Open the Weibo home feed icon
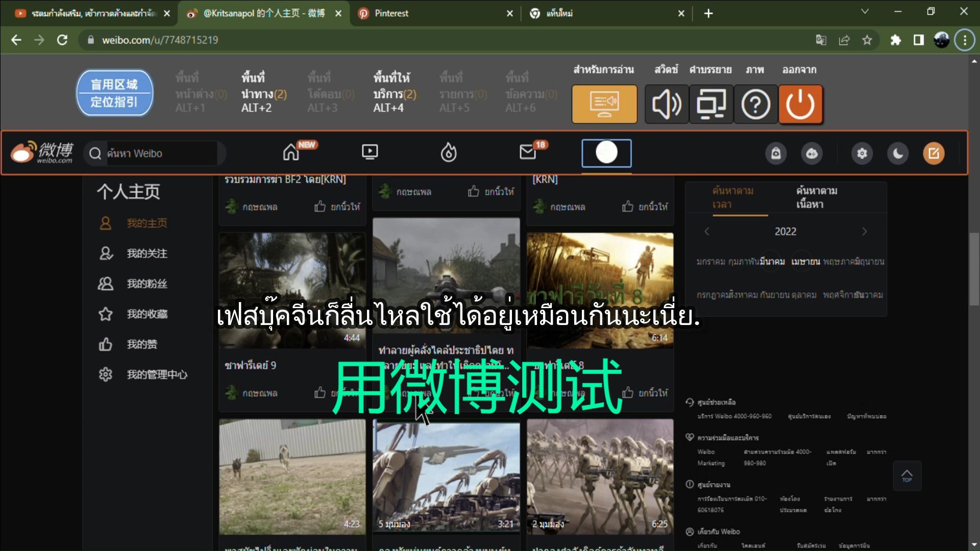The height and width of the screenshot is (551, 980). pyautogui.click(x=291, y=152)
